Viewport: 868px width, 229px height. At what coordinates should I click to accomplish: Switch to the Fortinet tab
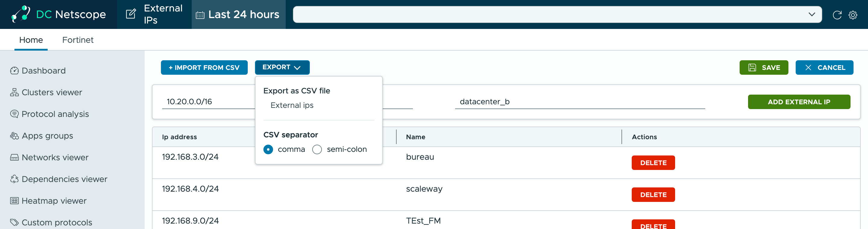click(x=78, y=40)
